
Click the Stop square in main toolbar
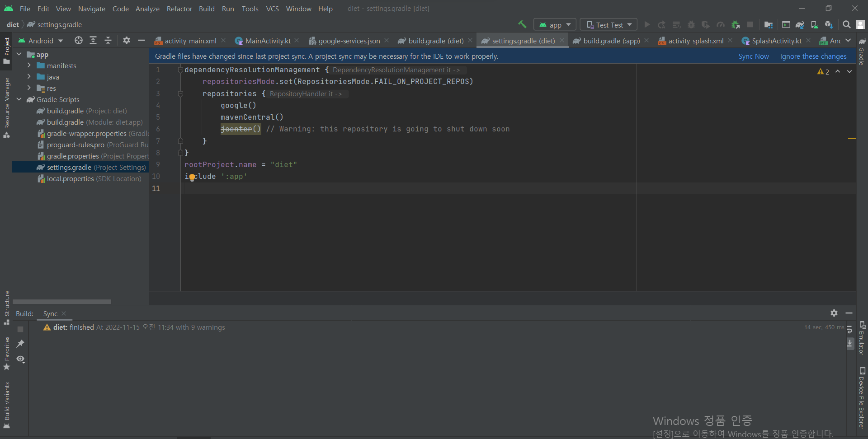750,24
